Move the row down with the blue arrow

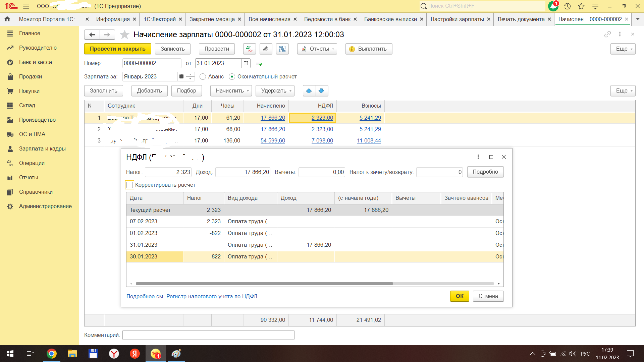pyautogui.click(x=321, y=91)
